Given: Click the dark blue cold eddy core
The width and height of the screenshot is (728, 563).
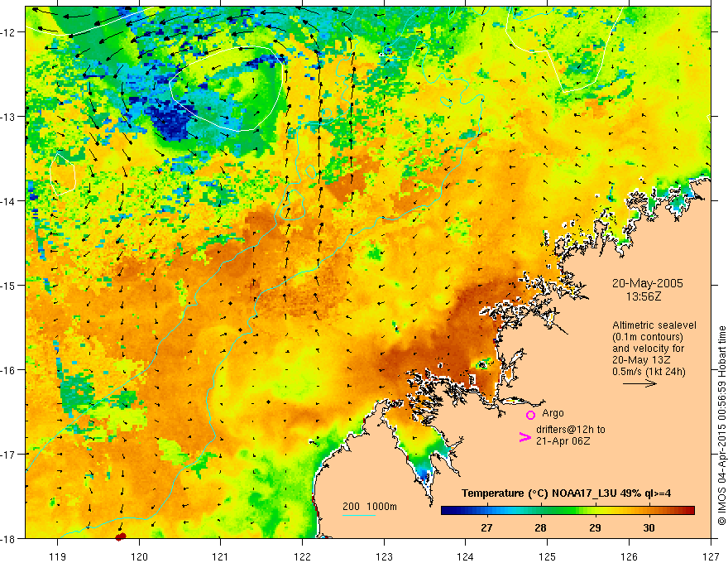Looking at the screenshot, I should [172, 122].
